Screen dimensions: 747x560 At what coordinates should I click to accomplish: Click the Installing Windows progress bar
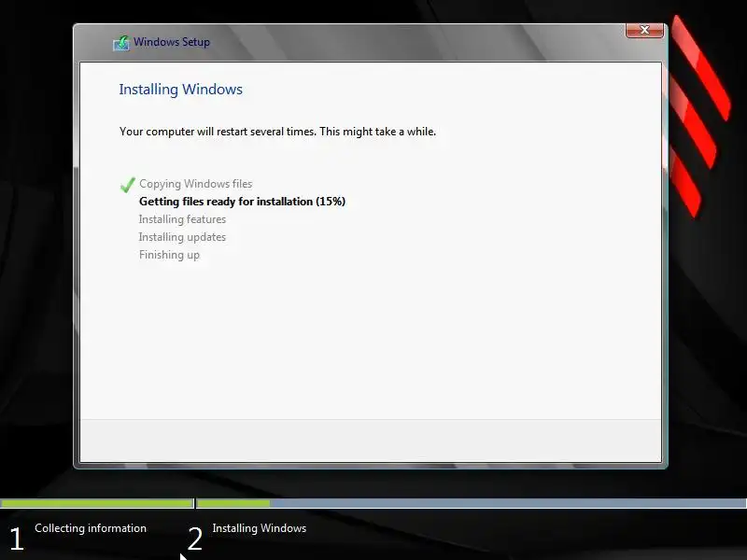[x=472, y=503]
